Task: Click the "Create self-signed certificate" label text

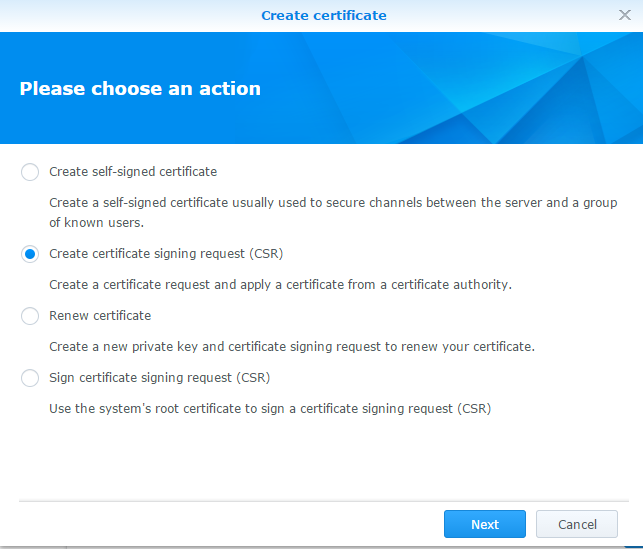Action: [x=133, y=172]
